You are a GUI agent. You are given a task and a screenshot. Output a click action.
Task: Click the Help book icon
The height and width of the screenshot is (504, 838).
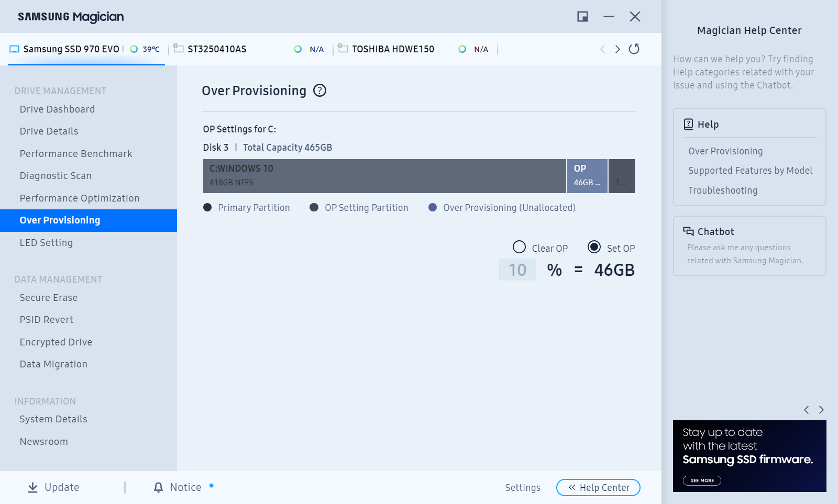pyautogui.click(x=689, y=125)
